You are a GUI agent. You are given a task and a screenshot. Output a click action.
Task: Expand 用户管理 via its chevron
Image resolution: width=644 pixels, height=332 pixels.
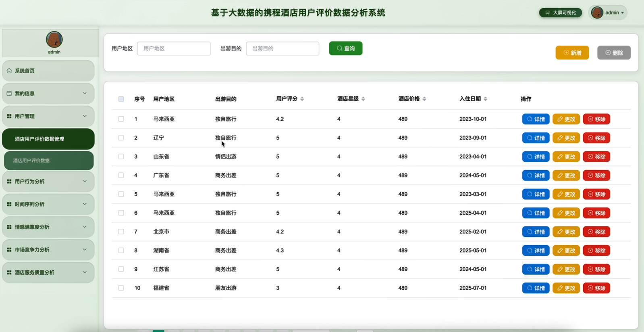pyautogui.click(x=85, y=116)
